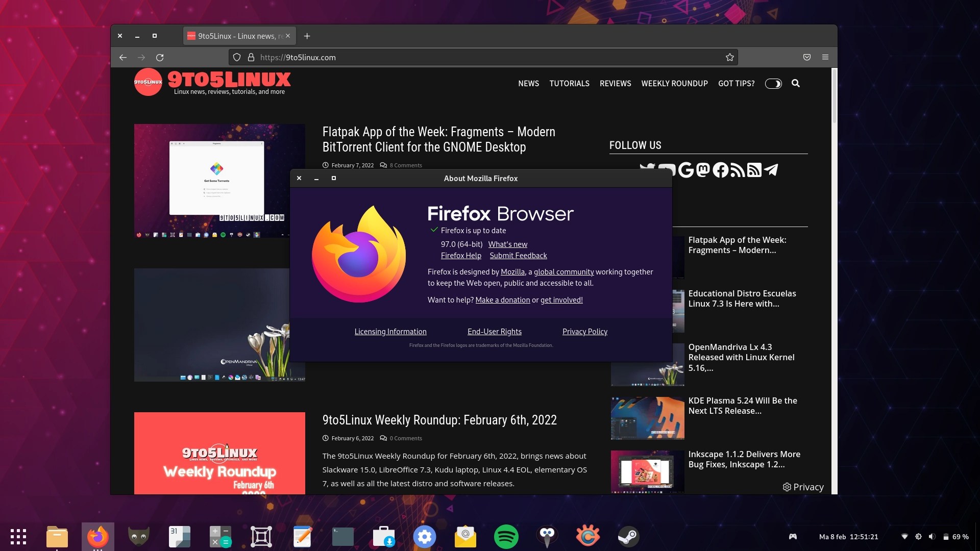The image size is (980, 551).
Task: Click the Firefox browser icon in taskbar
Action: pyautogui.click(x=97, y=536)
